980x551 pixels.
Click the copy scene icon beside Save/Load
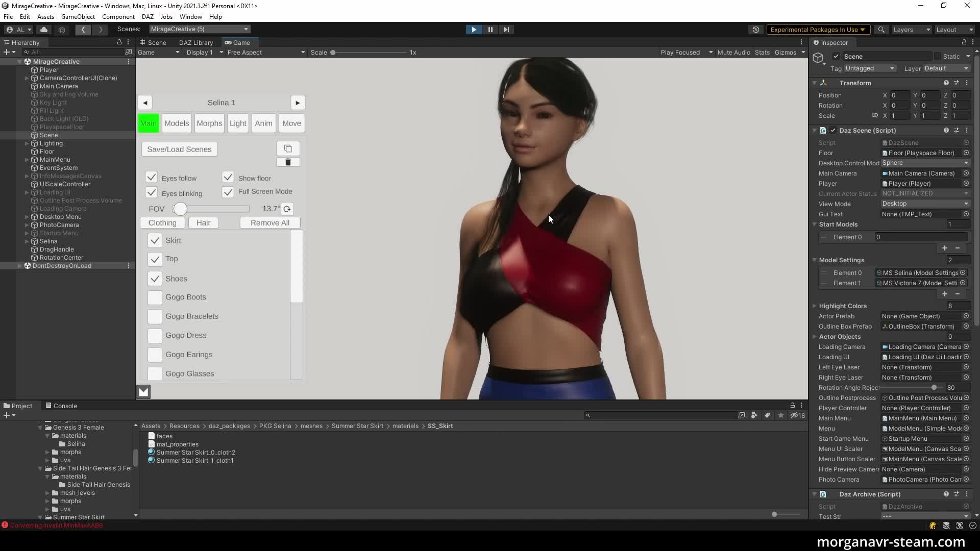pos(288,148)
